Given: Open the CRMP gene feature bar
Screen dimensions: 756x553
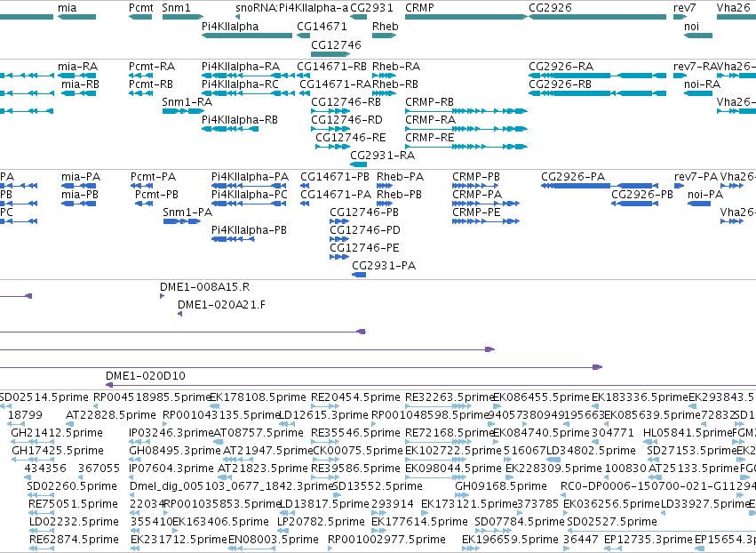Looking at the screenshot, I should pos(466,17).
